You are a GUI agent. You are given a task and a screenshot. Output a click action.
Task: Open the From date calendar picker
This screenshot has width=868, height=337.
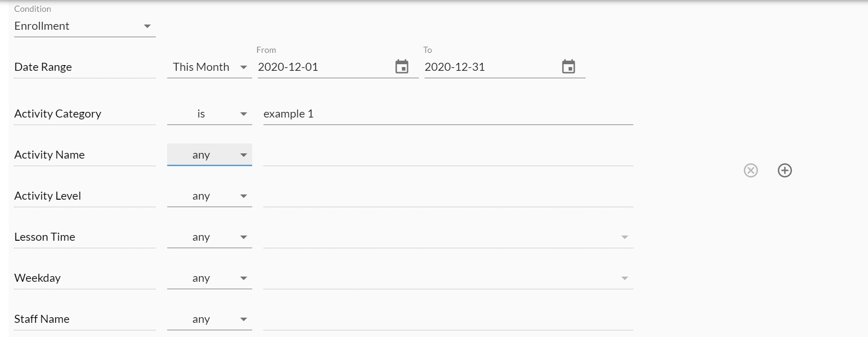pos(402,67)
